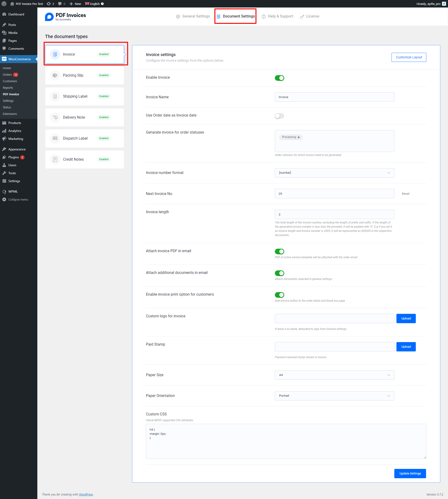Toggle Attach invoice PDF in email switch
The width and height of the screenshot is (448, 499).
[x=279, y=251]
